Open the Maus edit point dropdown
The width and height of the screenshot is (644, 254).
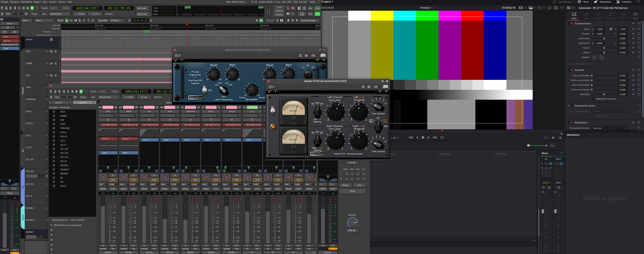tap(44, 20)
